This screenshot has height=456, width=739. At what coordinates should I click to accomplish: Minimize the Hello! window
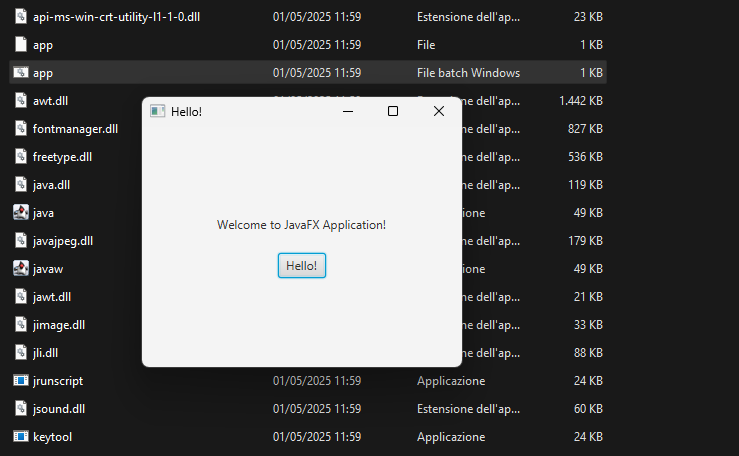[x=348, y=112]
